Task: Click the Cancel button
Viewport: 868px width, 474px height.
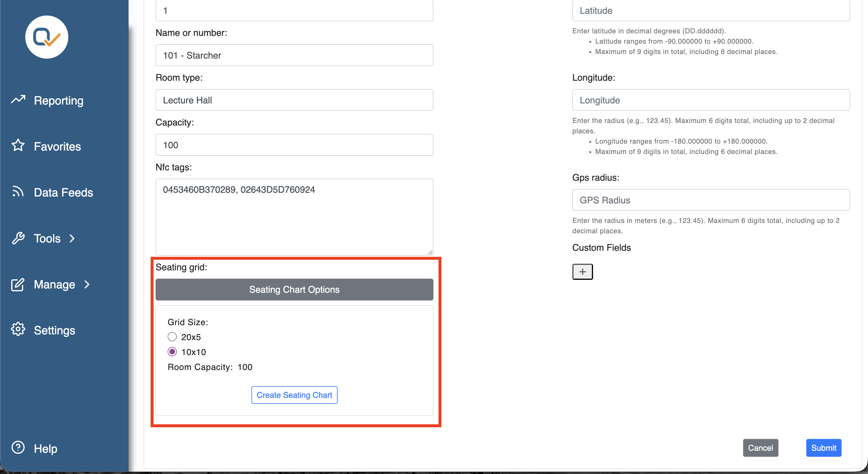Action: click(x=761, y=448)
